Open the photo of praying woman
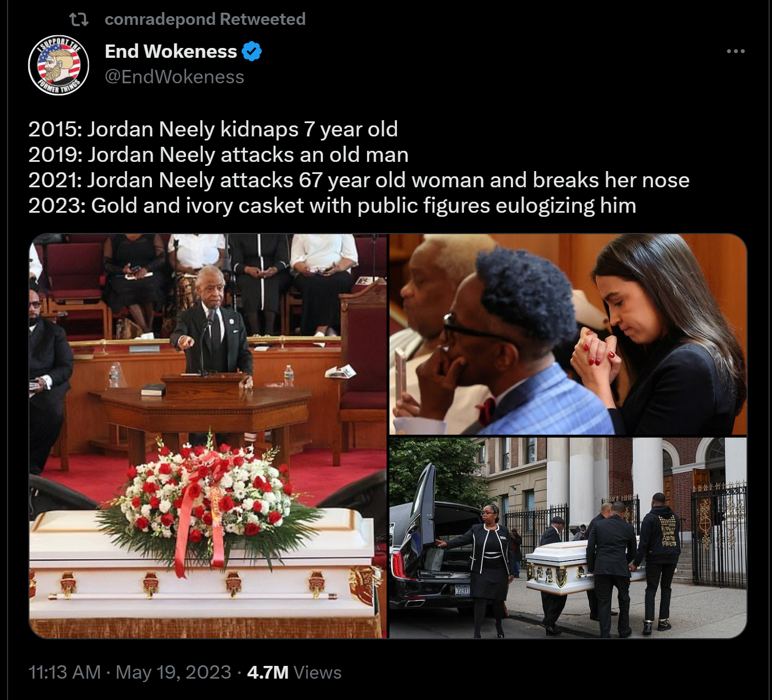Image resolution: width=772 pixels, height=700 pixels. point(568,334)
